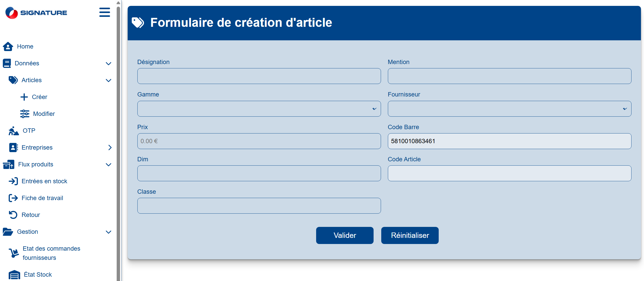Click the Flux produits boxes icon
644x281 pixels.
click(9, 164)
